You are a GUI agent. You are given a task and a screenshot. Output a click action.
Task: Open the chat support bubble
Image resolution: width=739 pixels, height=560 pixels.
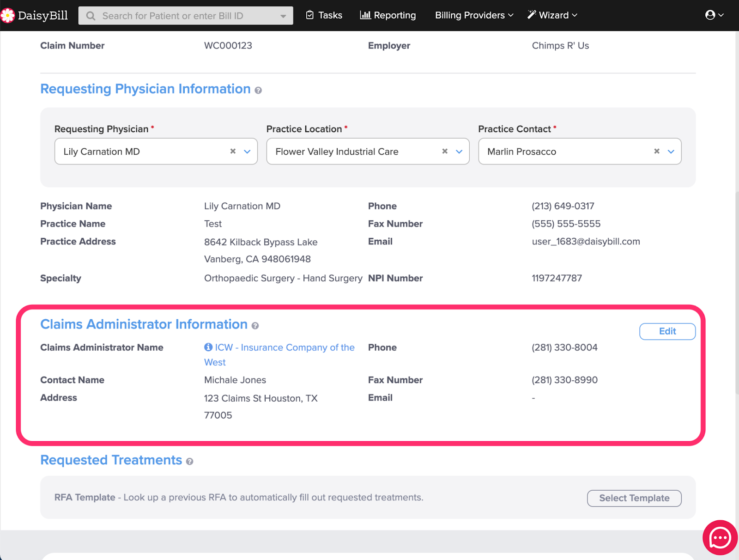tap(720, 538)
